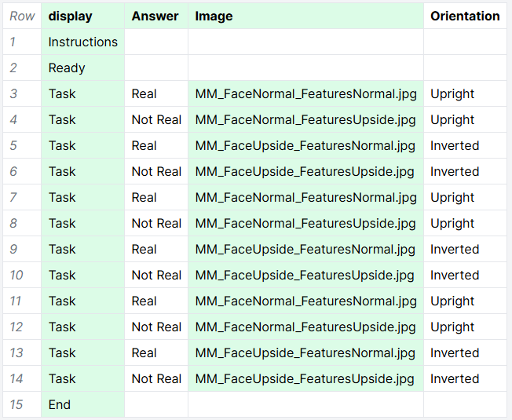
Task: Select the image filename in row 10
Action: pos(305,275)
